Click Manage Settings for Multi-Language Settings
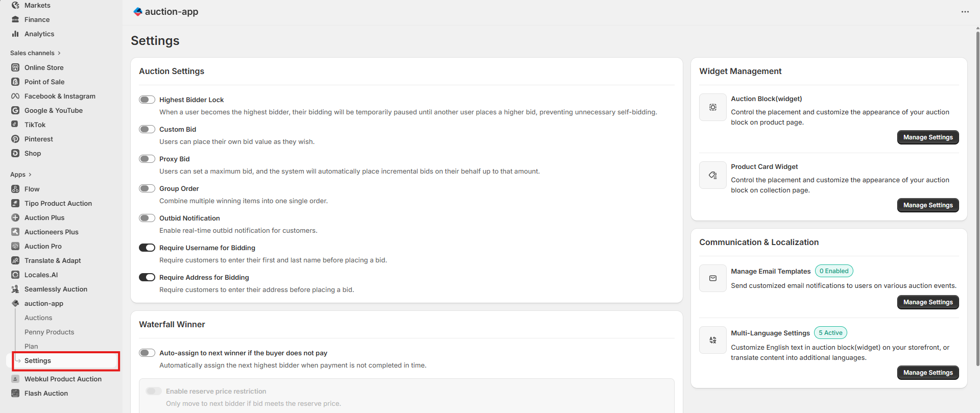This screenshot has height=413, width=980. [927, 373]
